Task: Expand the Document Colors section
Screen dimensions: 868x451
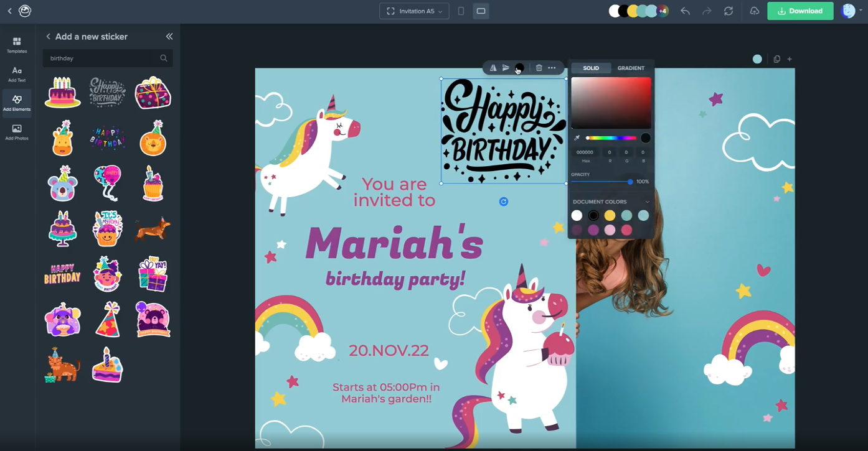Action: [x=648, y=202]
